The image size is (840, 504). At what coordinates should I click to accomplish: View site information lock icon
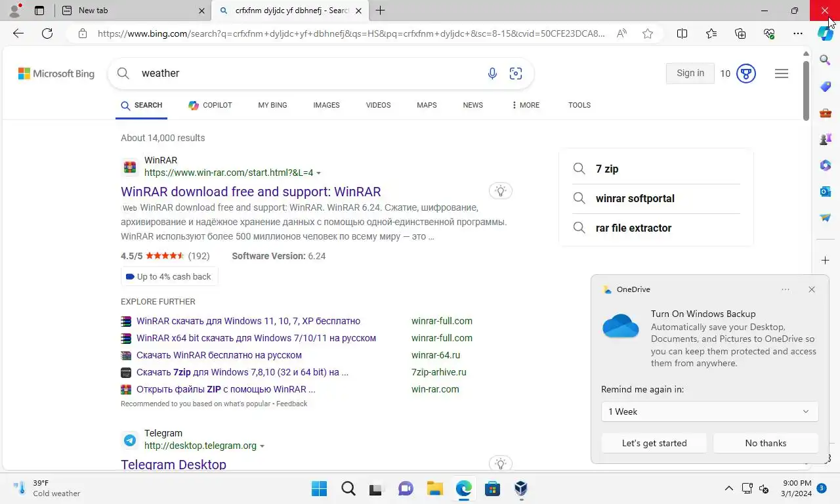(x=82, y=33)
